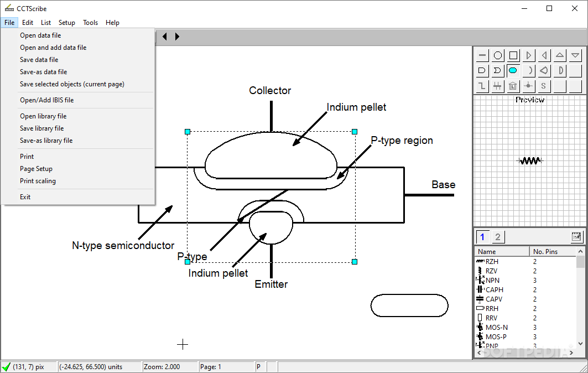Select the stepped wire tool
Image resolution: width=588 pixels, height=373 pixels.
point(482,86)
